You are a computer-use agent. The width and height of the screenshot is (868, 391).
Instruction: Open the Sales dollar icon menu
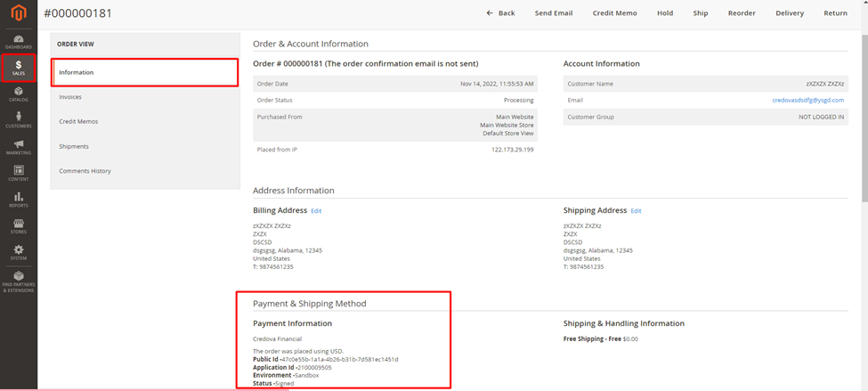[19, 68]
